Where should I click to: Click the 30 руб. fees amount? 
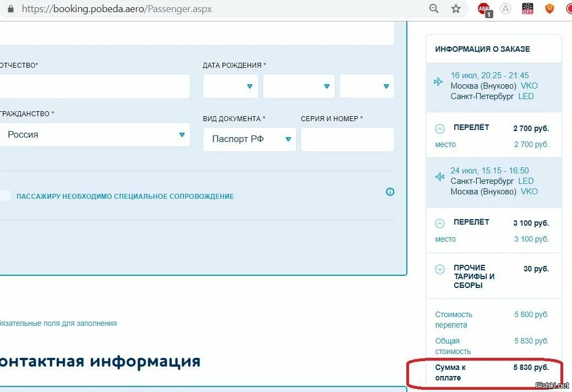[x=536, y=269]
